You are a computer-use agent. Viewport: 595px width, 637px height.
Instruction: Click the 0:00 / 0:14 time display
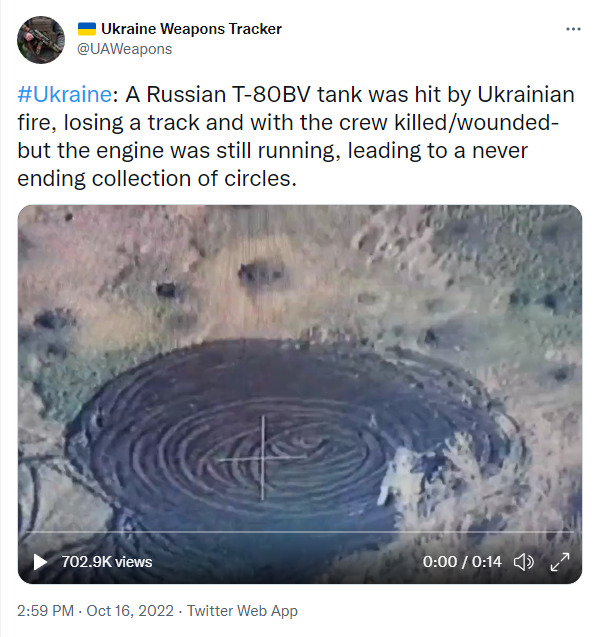pyautogui.click(x=462, y=562)
